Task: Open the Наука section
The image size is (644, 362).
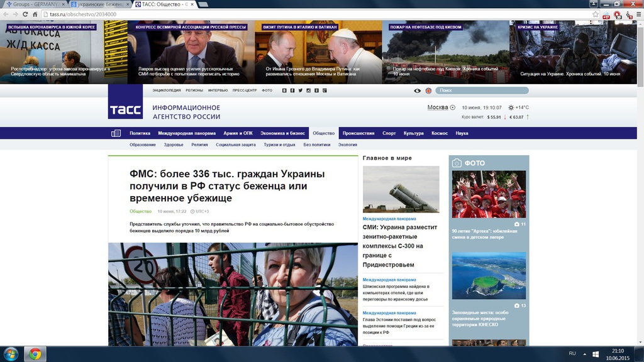Action: click(462, 133)
